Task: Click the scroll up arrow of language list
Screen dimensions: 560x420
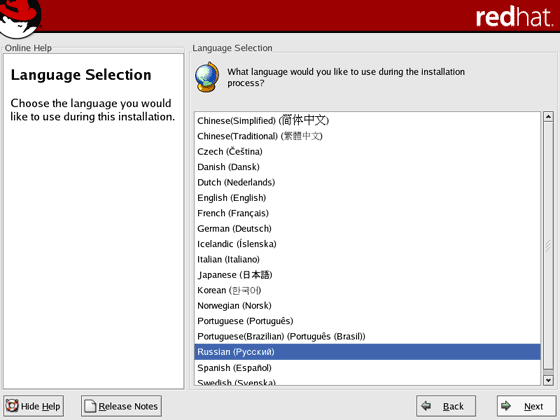Action: point(548,117)
